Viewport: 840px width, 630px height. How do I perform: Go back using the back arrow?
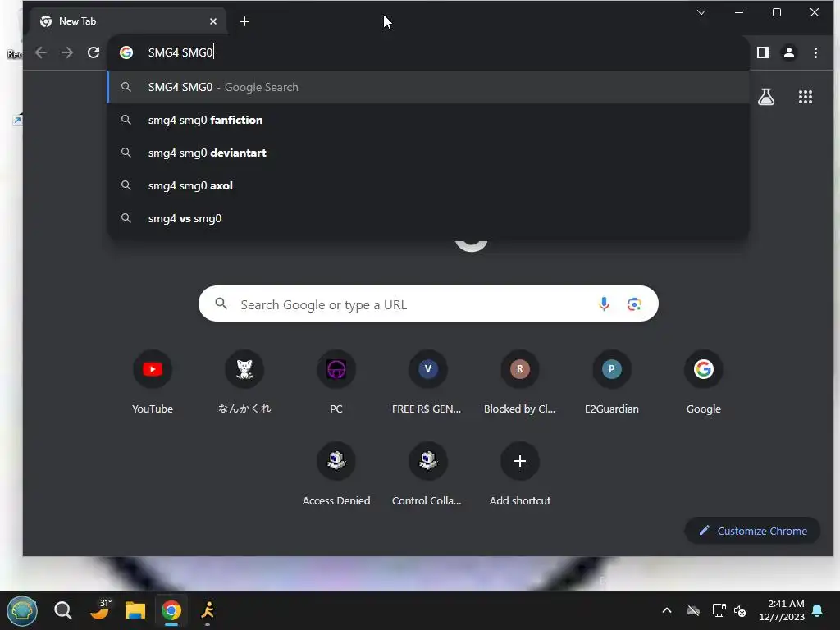pyautogui.click(x=41, y=52)
